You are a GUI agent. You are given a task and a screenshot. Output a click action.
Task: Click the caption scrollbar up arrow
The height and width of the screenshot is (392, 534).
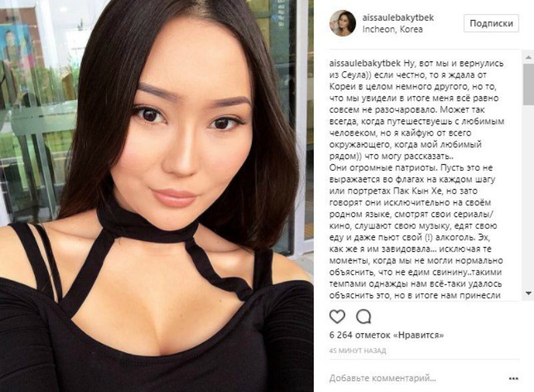529,57
